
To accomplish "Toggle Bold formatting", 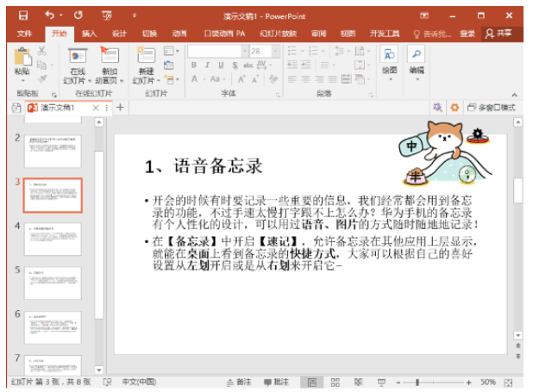I will point(194,65).
